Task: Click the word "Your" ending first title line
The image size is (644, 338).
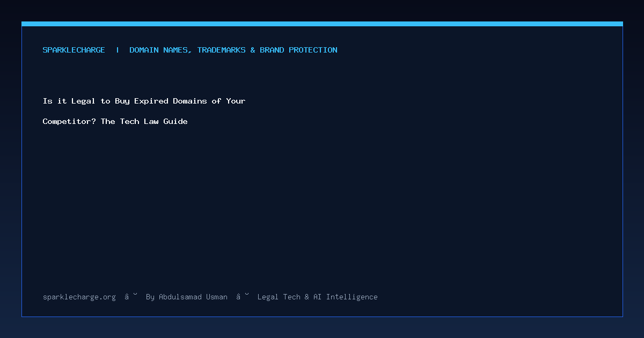Action: coord(236,101)
